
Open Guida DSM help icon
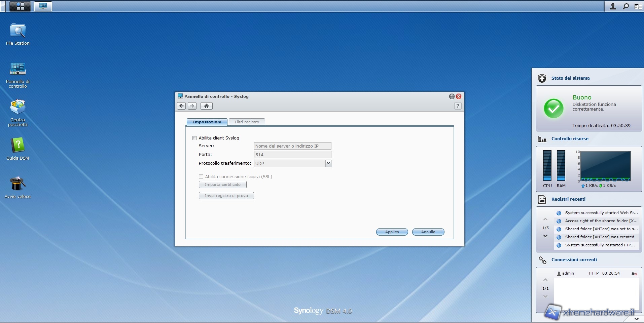[17, 146]
